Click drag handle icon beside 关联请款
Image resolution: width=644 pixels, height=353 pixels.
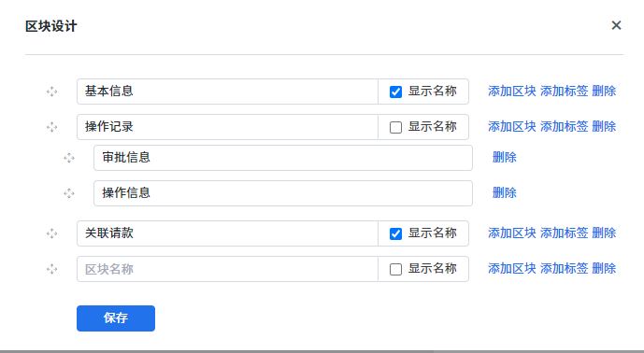51,233
